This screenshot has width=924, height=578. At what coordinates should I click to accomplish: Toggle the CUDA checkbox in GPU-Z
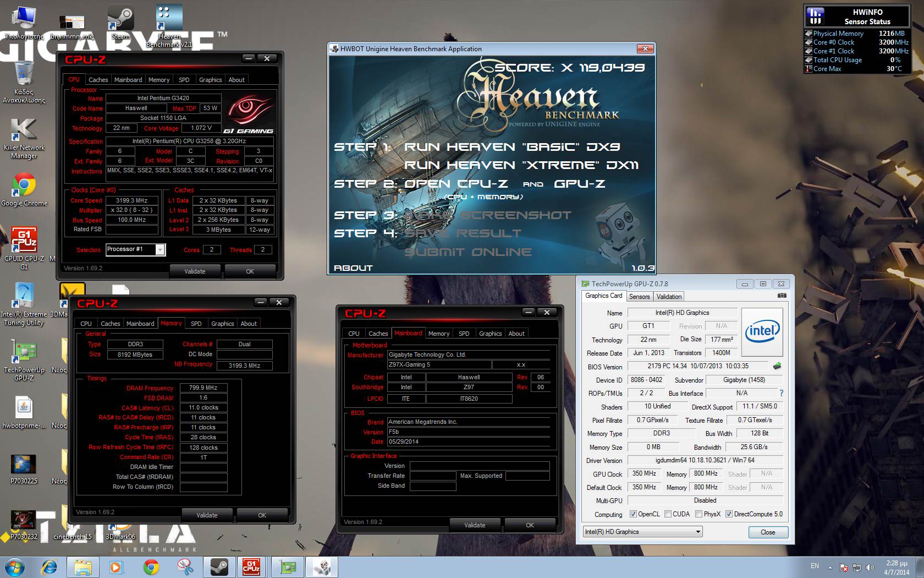(x=668, y=514)
